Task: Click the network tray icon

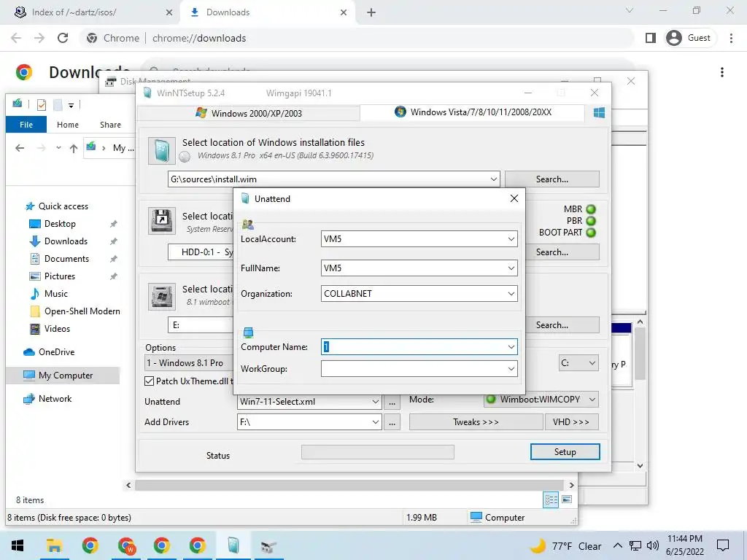Action: pos(635,545)
